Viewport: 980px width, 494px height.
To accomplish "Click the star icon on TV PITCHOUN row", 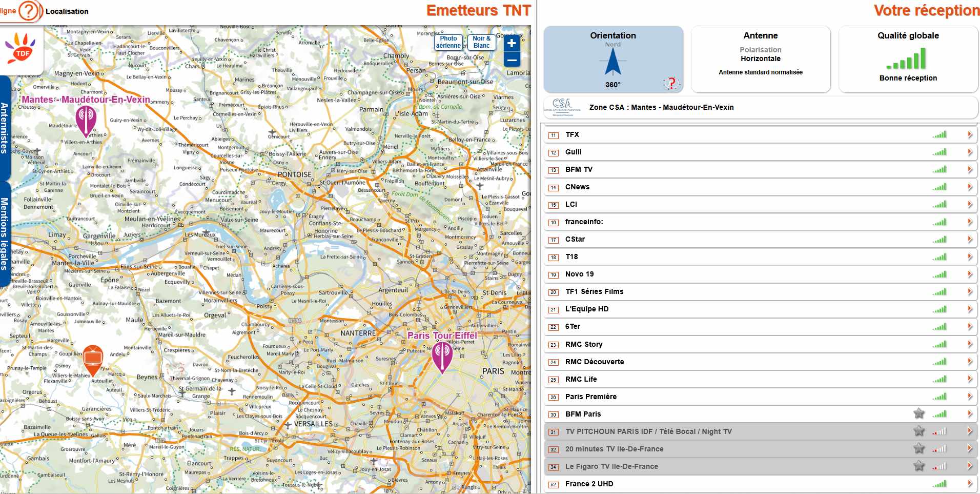I will click(x=919, y=431).
